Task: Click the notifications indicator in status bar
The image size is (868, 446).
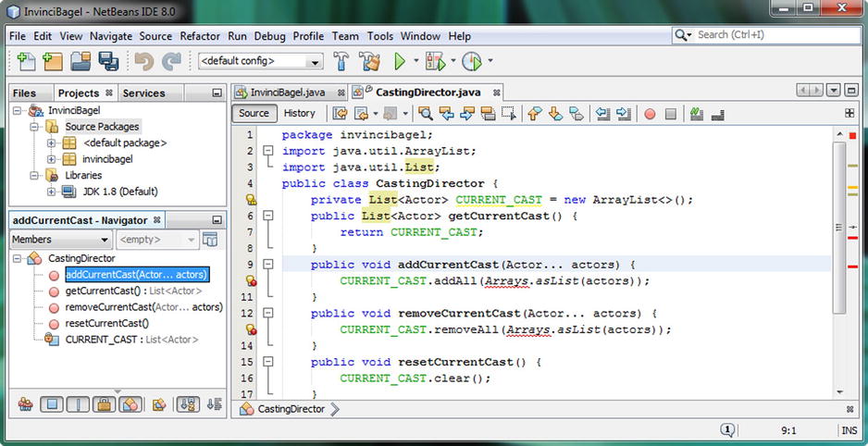Action: coord(727,430)
